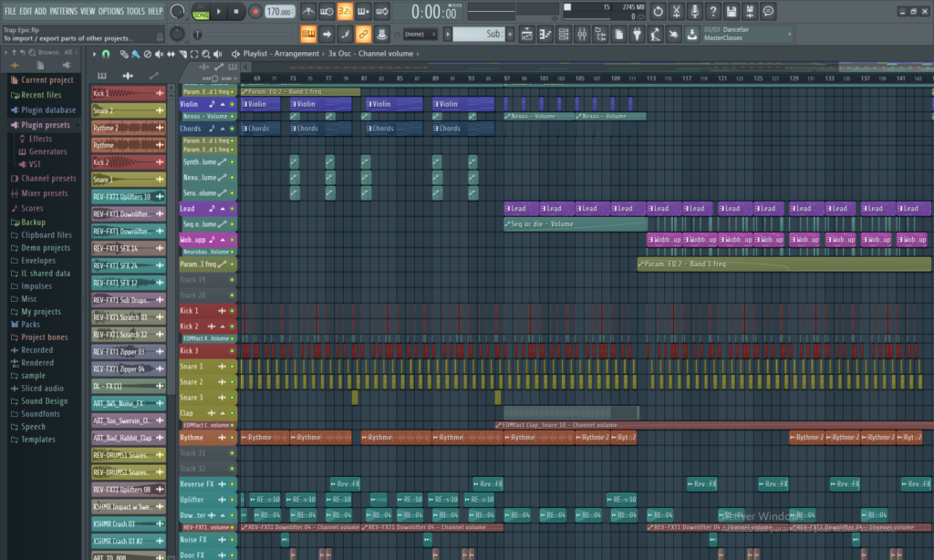Open the help question mark icon
Screen dimensions: 934x560
[713, 11]
